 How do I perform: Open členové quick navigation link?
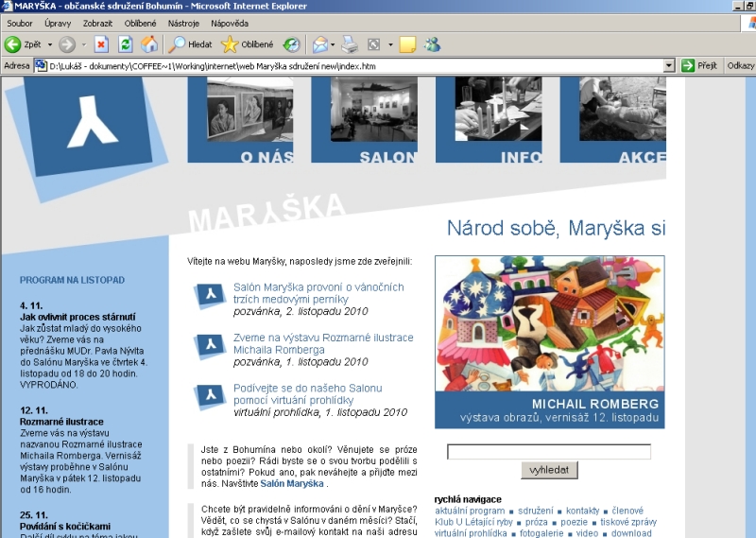[627, 511]
